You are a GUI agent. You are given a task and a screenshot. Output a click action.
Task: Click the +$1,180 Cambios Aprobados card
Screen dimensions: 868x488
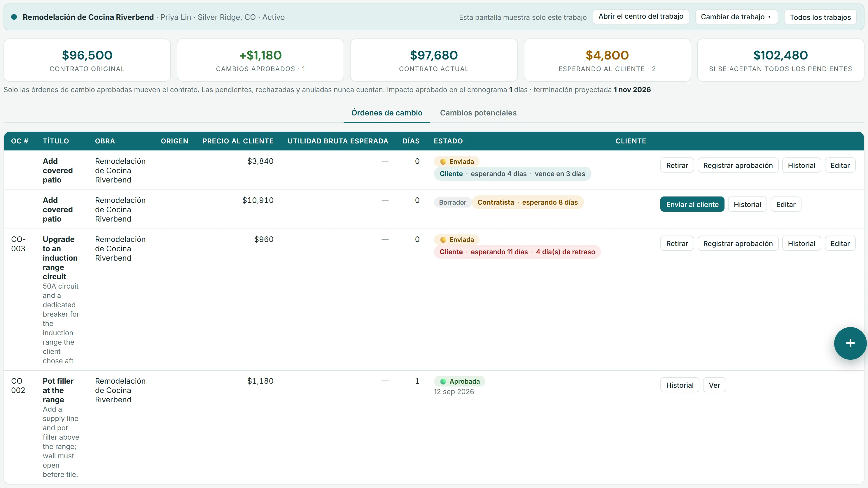pos(260,60)
